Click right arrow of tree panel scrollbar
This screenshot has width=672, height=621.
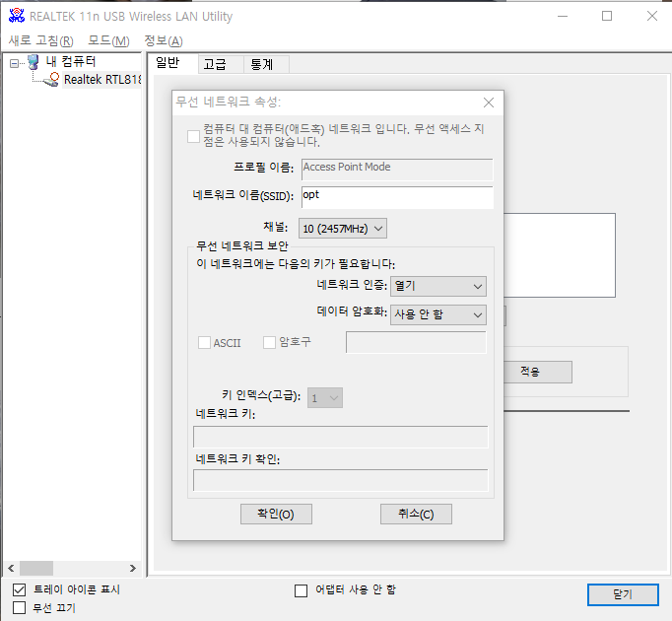133,568
